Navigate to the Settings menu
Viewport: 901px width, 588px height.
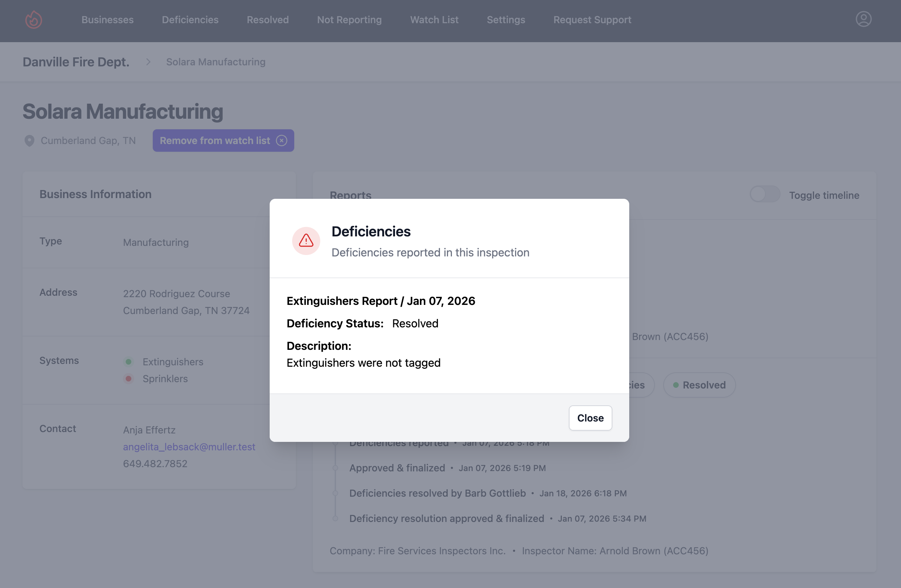click(x=506, y=20)
